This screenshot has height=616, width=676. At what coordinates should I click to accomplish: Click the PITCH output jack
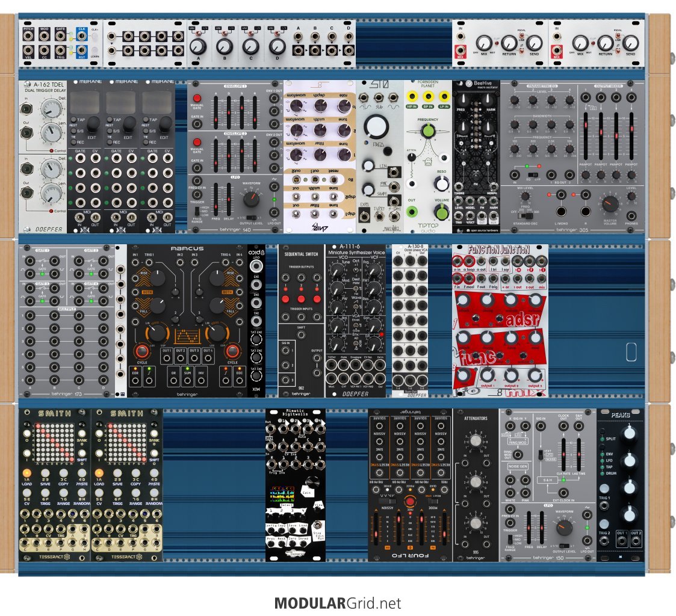coord(28,36)
